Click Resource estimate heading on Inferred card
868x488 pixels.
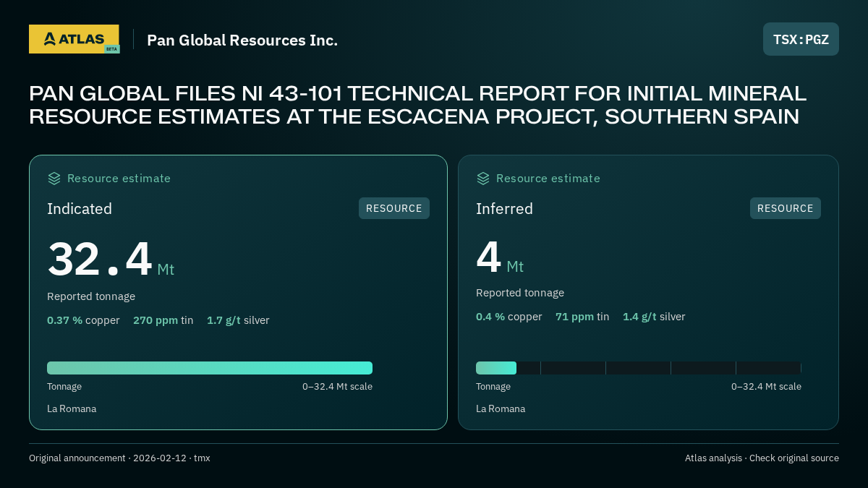tap(548, 179)
